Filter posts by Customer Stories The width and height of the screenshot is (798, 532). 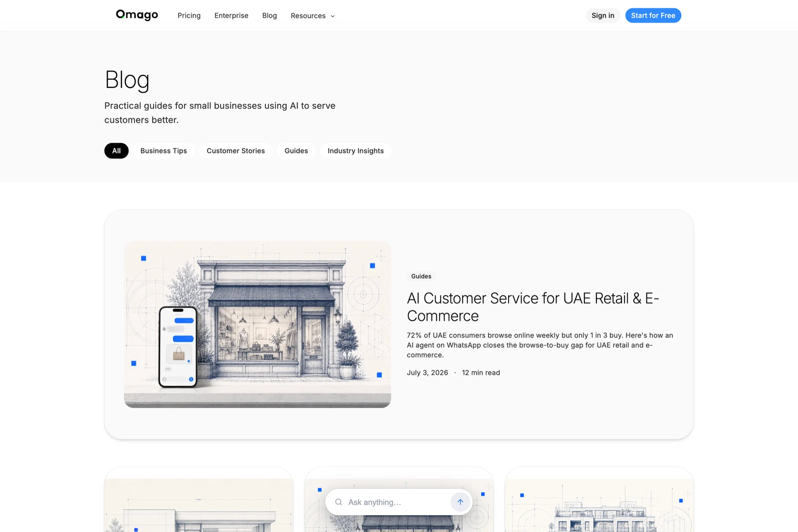(x=236, y=151)
